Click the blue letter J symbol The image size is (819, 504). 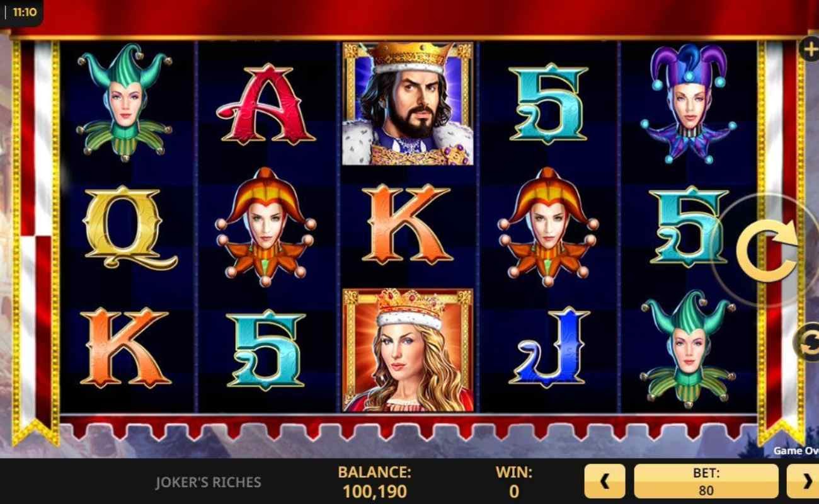(x=548, y=347)
